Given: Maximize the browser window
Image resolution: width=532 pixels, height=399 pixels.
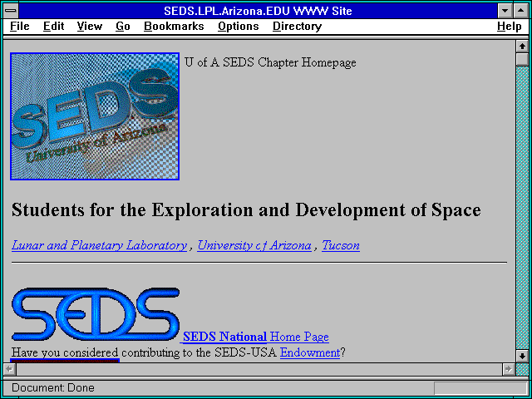Looking at the screenshot, I should coord(521,11).
